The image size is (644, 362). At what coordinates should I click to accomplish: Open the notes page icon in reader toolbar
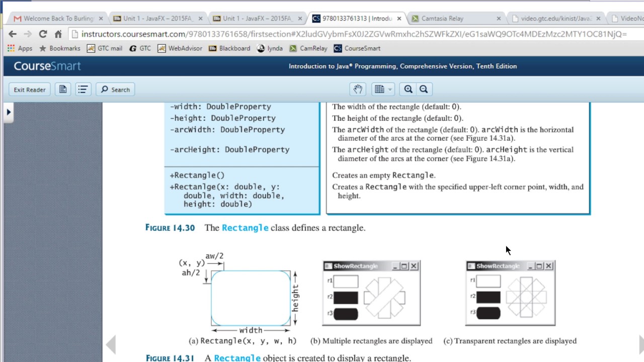point(63,89)
